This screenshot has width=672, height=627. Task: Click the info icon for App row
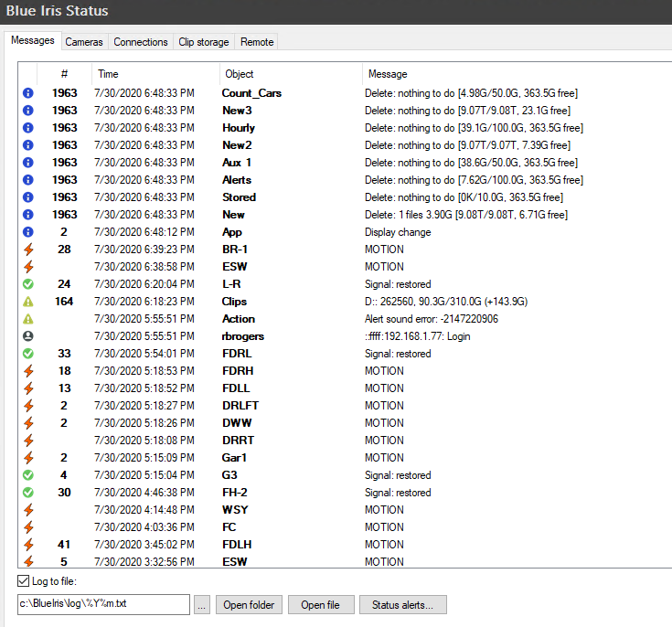(27, 232)
